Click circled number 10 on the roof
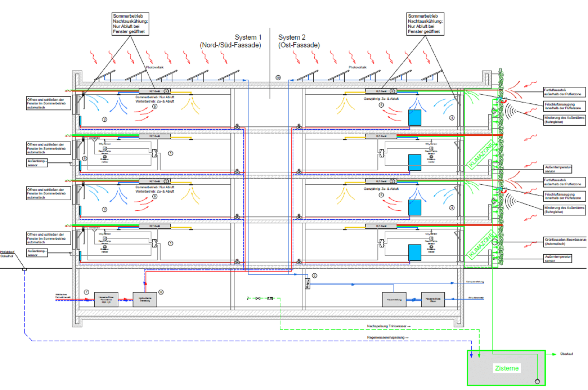 278,78
